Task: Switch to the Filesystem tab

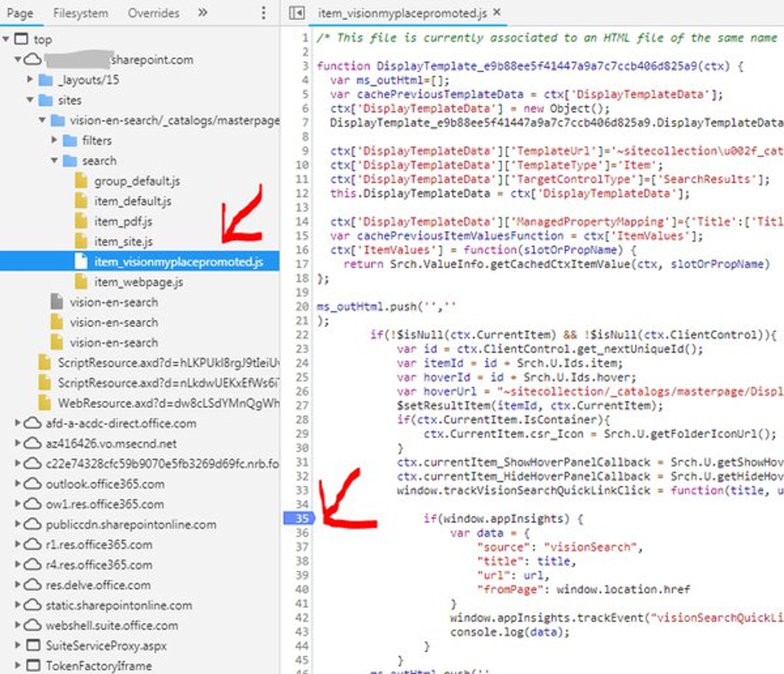Action: (81, 13)
